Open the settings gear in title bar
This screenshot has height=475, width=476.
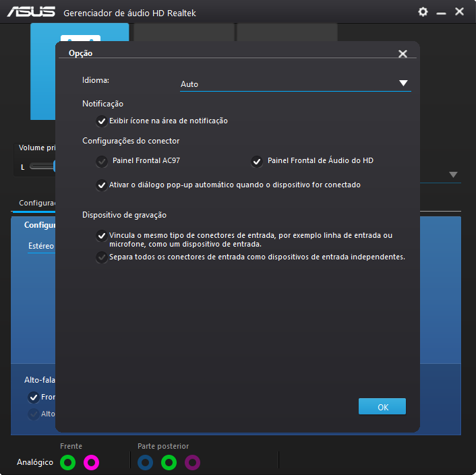tap(423, 12)
